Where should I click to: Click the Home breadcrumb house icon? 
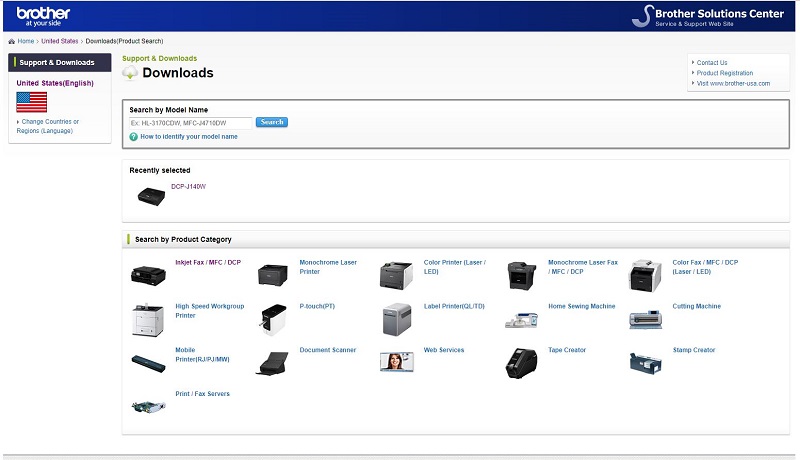[x=11, y=41]
